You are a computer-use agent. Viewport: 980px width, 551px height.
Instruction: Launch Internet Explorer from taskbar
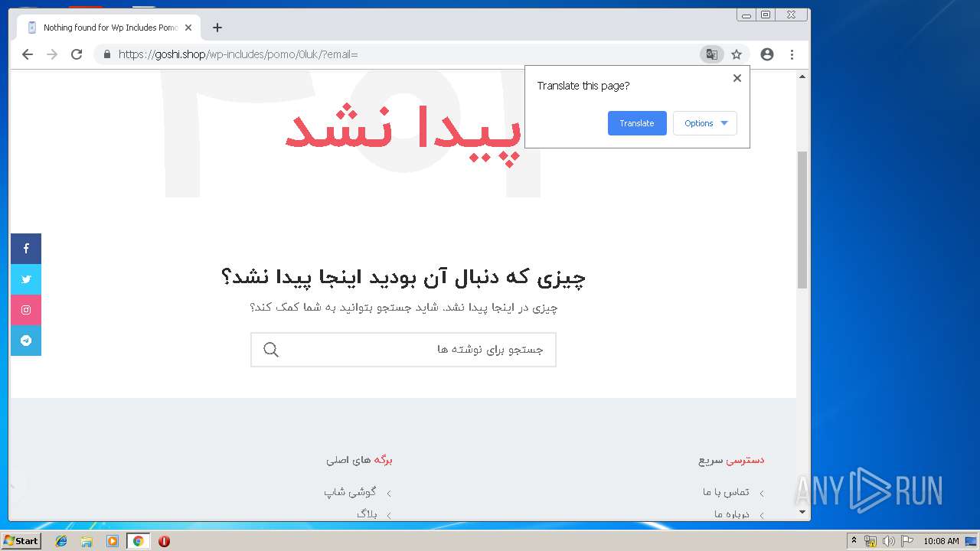(61, 541)
